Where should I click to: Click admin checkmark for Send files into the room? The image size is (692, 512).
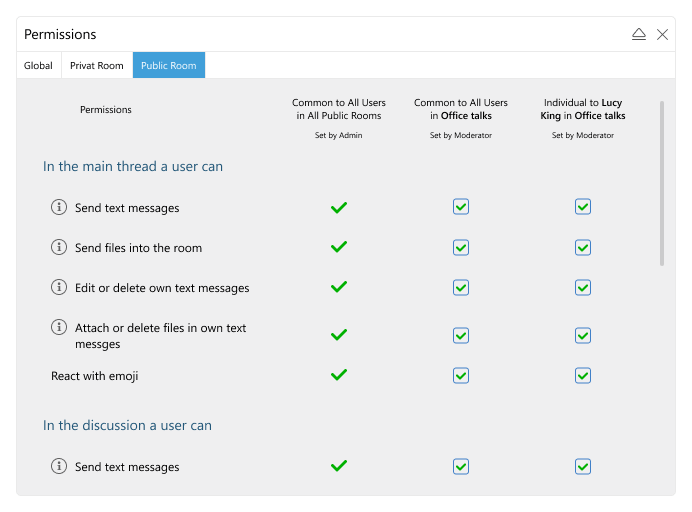point(339,247)
